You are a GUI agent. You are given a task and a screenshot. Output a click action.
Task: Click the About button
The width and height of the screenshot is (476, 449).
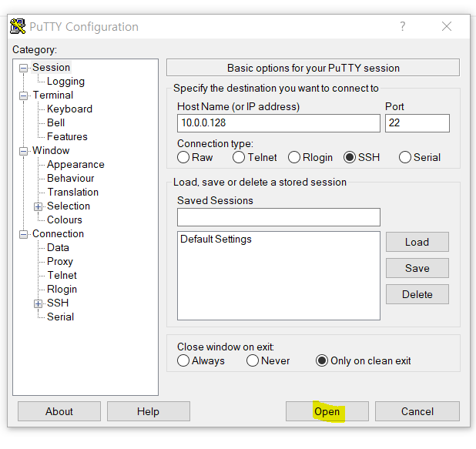tap(59, 411)
